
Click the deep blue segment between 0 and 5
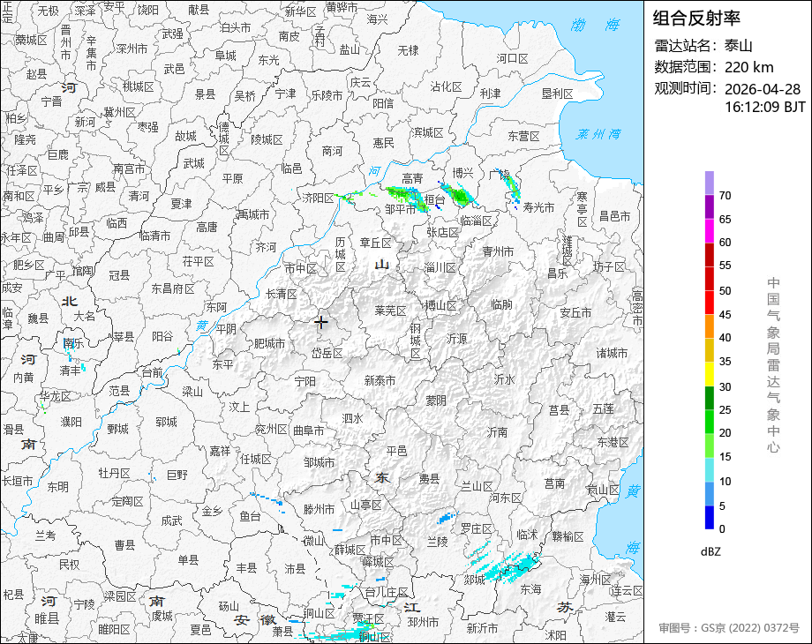click(710, 517)
